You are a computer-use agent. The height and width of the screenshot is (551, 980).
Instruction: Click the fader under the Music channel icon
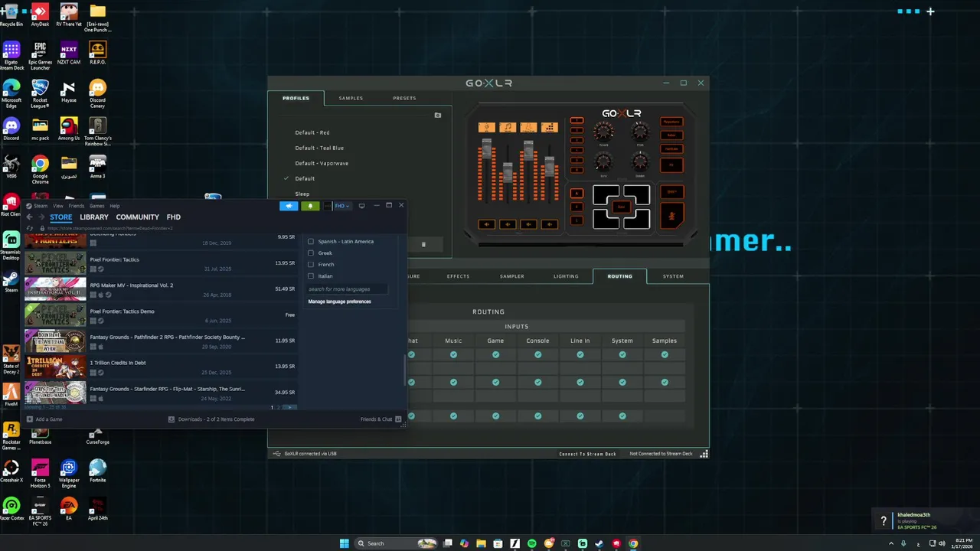point(508,172)
